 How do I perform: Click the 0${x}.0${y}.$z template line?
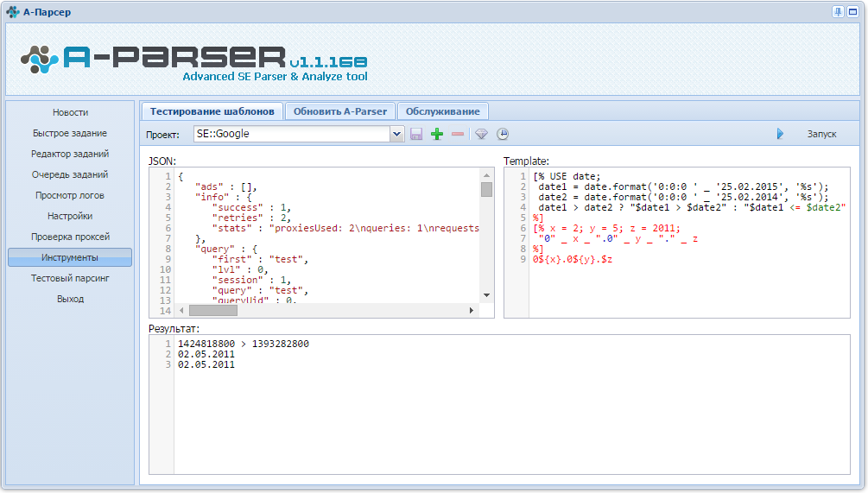coord(573,259)
